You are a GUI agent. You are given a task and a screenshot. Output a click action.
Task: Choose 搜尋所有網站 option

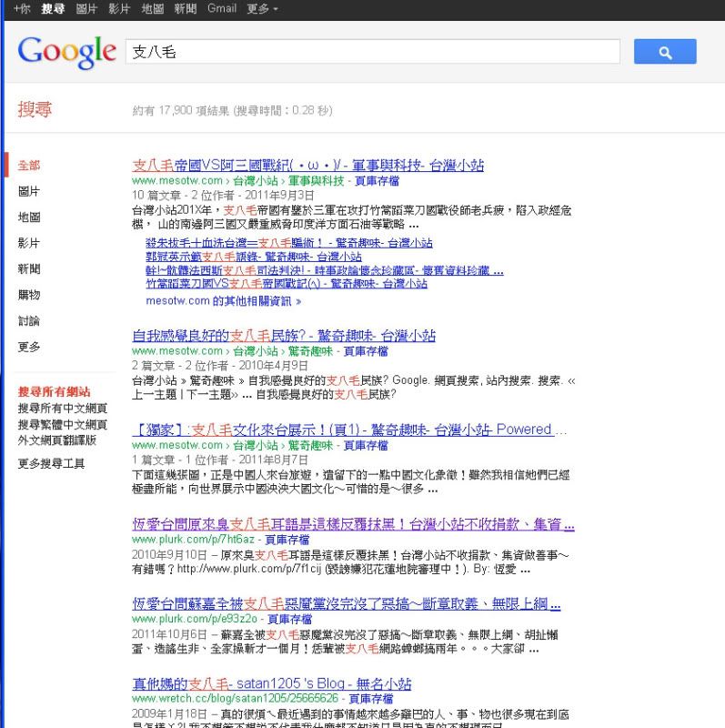[54, 392]
